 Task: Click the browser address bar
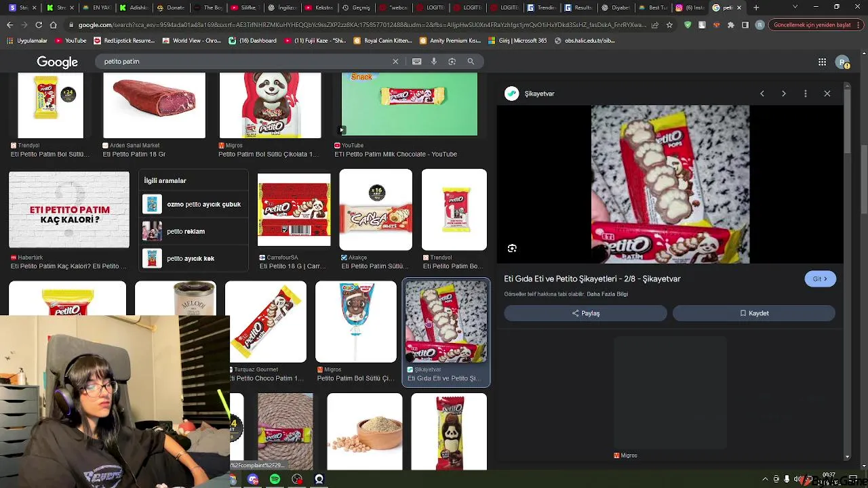tap(359, 25)
